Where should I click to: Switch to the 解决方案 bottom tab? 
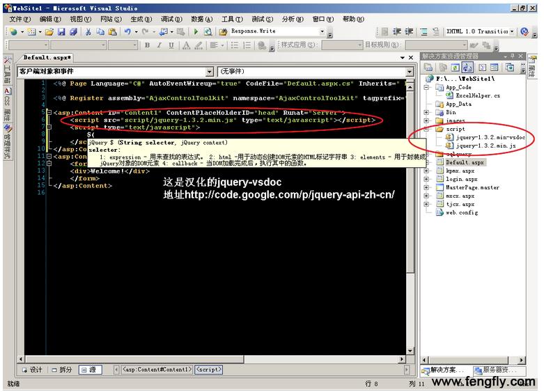point(446,370)
